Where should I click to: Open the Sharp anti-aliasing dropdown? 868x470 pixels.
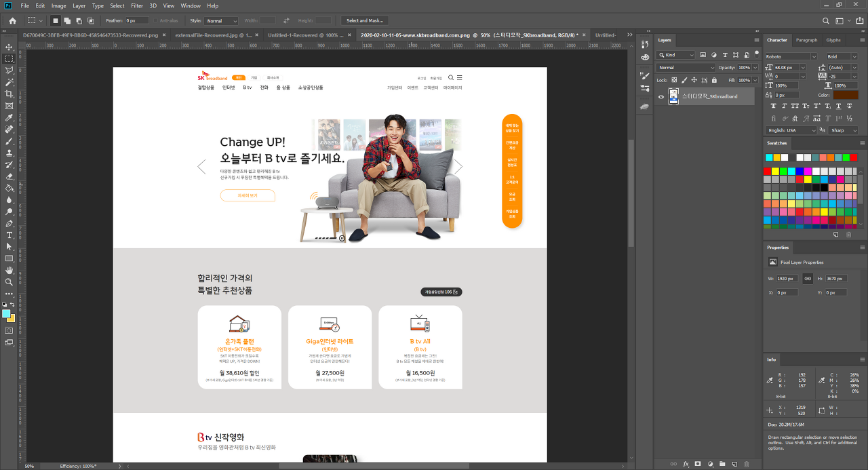[844, 130]
